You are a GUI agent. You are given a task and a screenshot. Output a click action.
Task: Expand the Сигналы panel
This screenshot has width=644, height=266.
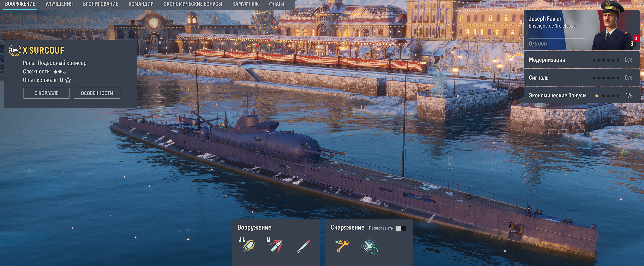(581, 78)
